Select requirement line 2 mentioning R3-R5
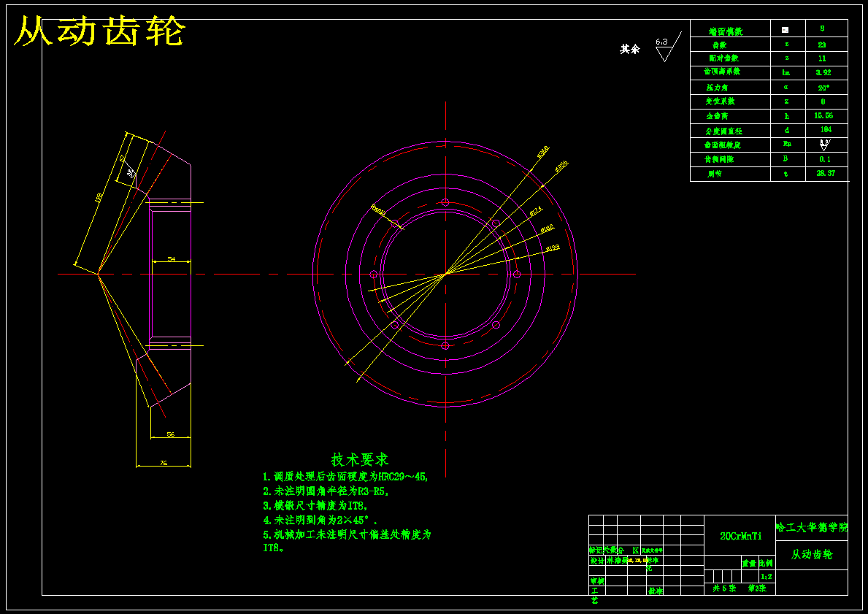 pos(326,491)
